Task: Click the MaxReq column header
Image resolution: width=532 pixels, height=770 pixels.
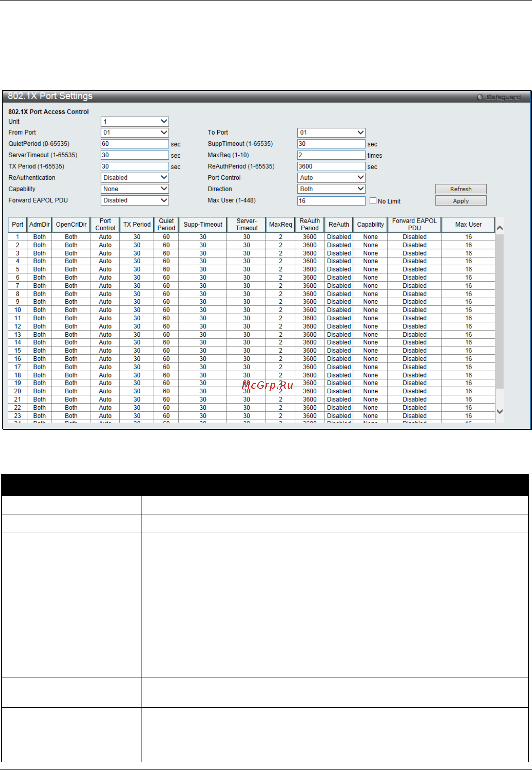Action: coord(280,225)
